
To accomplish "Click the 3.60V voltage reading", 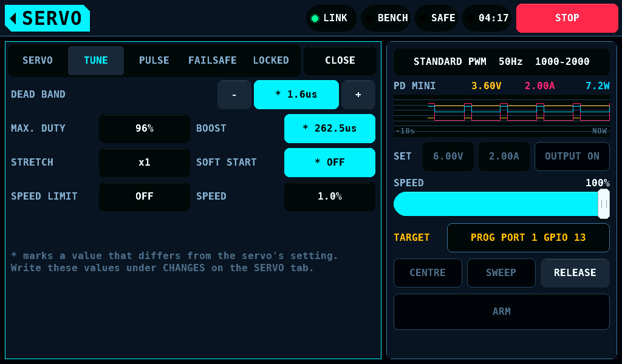I will coord(487,86).
